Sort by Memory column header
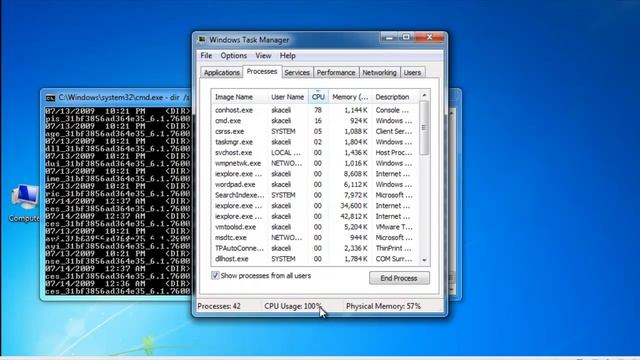The image size is (640, 360). pyautogui.click(x=350, y=97)
